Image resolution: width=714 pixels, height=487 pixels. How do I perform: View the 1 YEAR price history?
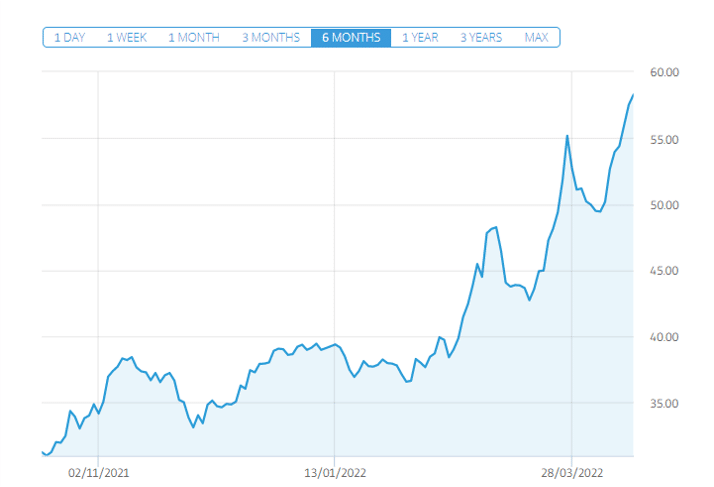click(420, 37)
